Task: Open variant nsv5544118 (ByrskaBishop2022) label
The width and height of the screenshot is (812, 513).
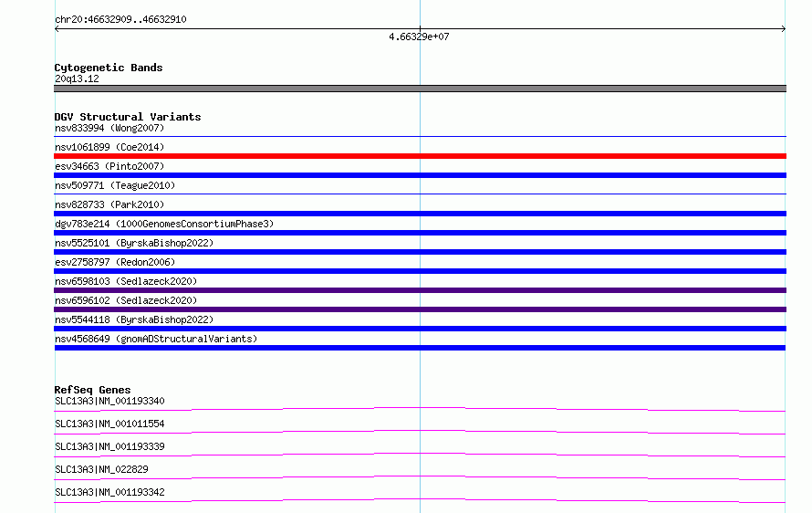Action: pos(134,319)
